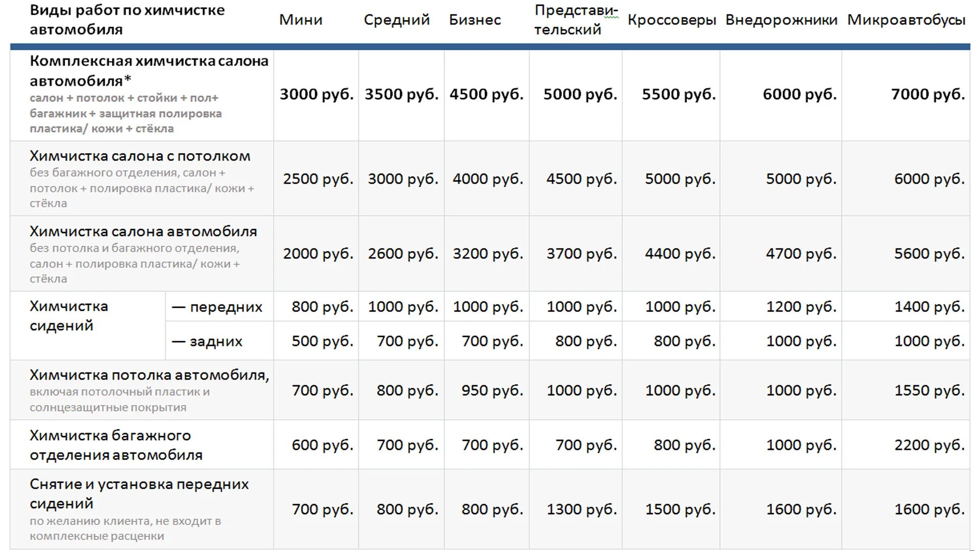Click 'по желанию клиента' note text
The height and width of the screenshot is (551, 980).
[90, 521]
